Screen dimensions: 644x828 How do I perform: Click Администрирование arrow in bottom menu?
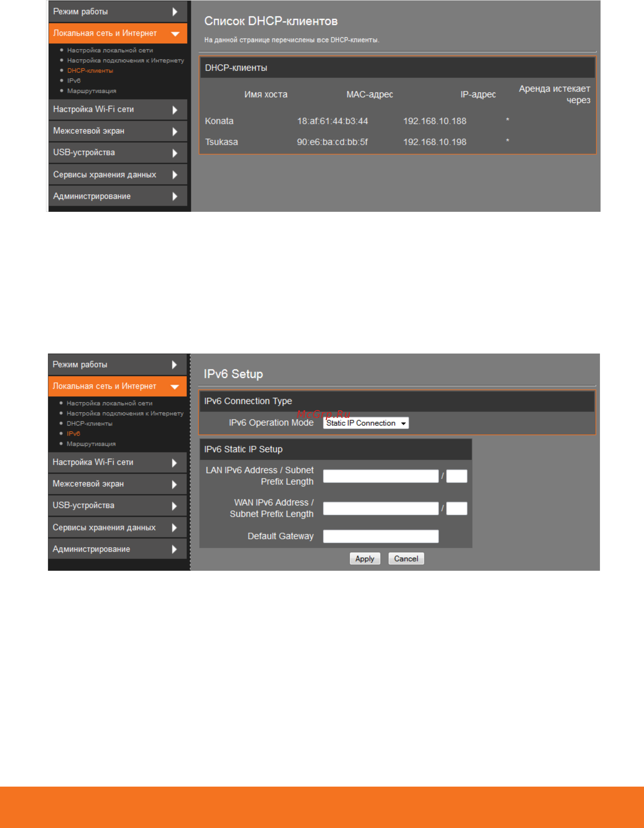tap(174, 549)
